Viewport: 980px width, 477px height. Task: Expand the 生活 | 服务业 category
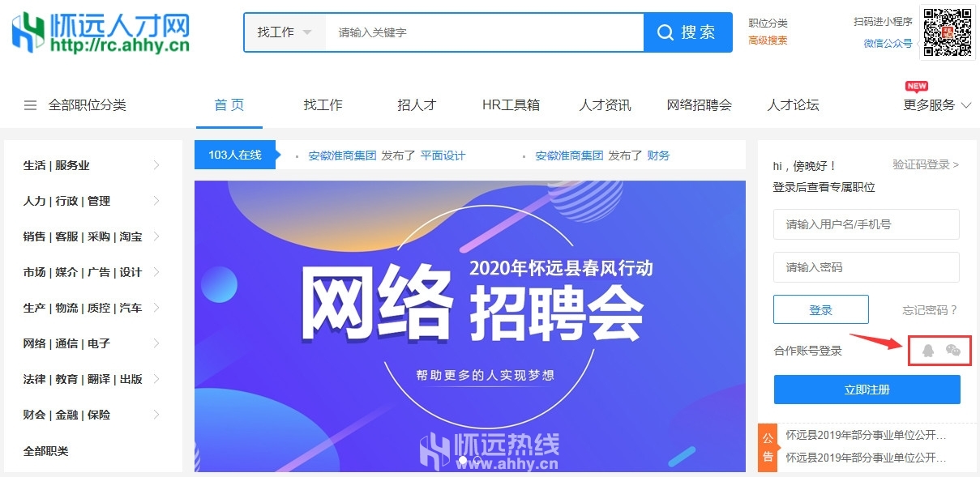click(92, 165)
